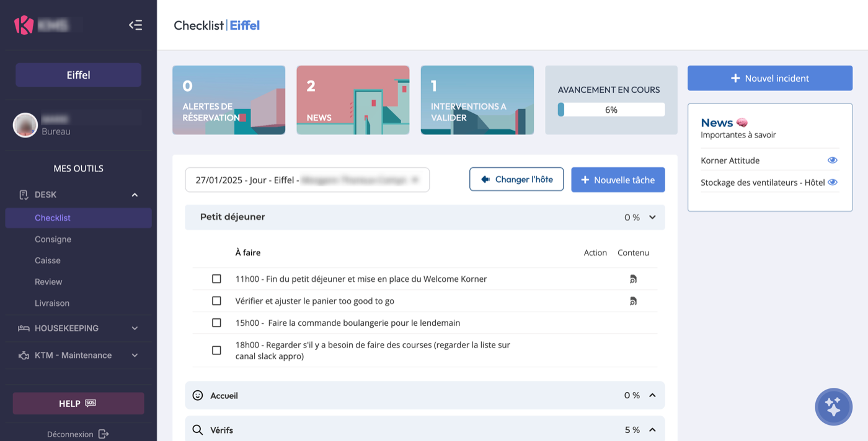The image size is (868, 441).
Task: Collapse the Petit déjeuner section chevron
Action: [x=652, y=217]
